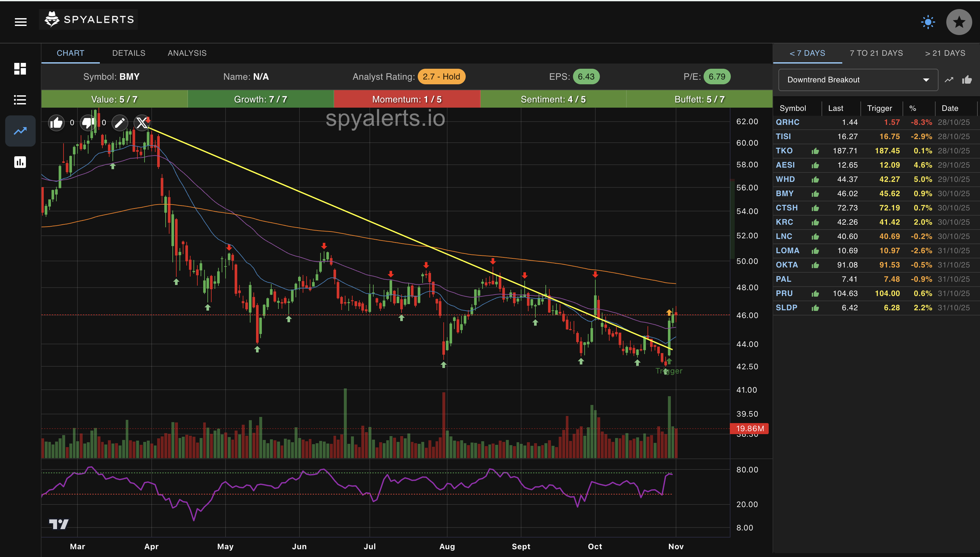The width and height of the screenshot is (980, 557).
Task: Open the QRHC symbol link
Action: [x=787, y=123]
